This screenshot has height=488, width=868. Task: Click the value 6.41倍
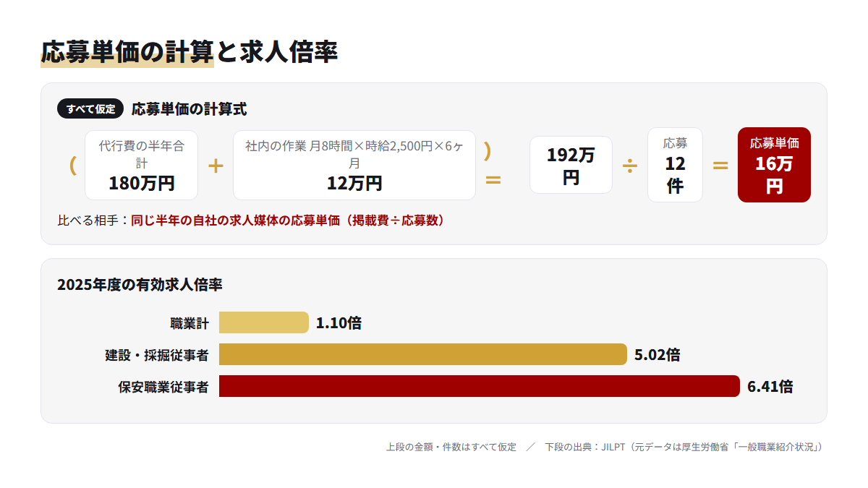pos(770,387)
